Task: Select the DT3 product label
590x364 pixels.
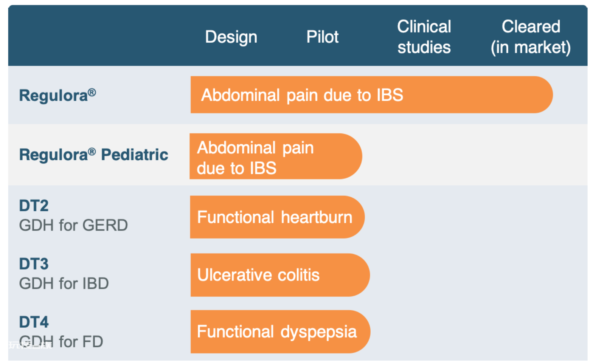Action: click(34, 264)
